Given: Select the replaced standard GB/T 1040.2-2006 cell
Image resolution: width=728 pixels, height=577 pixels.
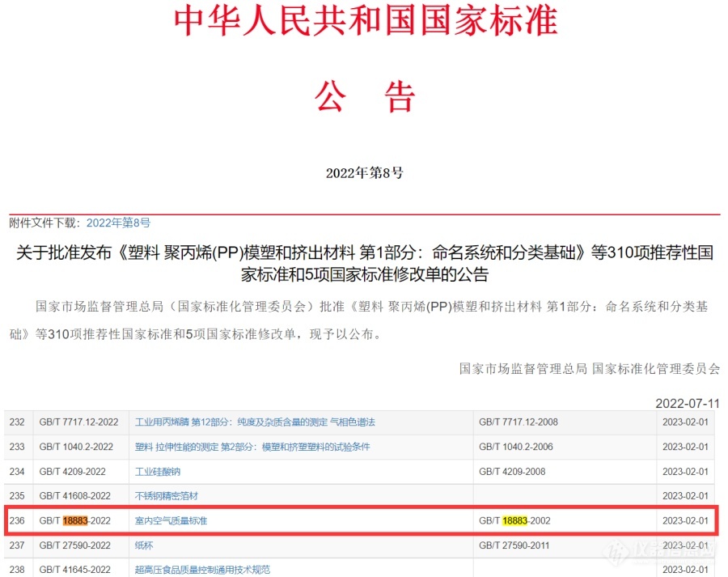Looking at the screenshot, I should 515,447.
